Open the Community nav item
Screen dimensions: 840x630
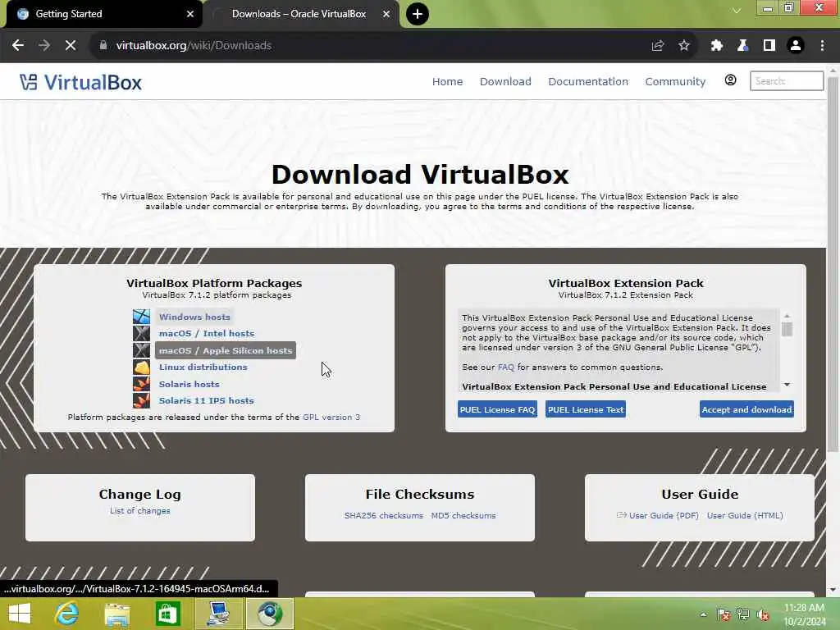pos(675,81)
